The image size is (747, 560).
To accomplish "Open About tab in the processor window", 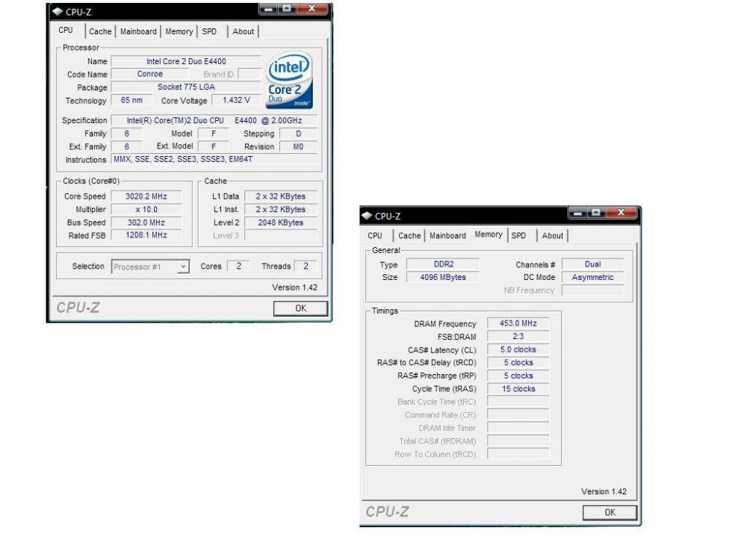I will (x=244, y=31).
